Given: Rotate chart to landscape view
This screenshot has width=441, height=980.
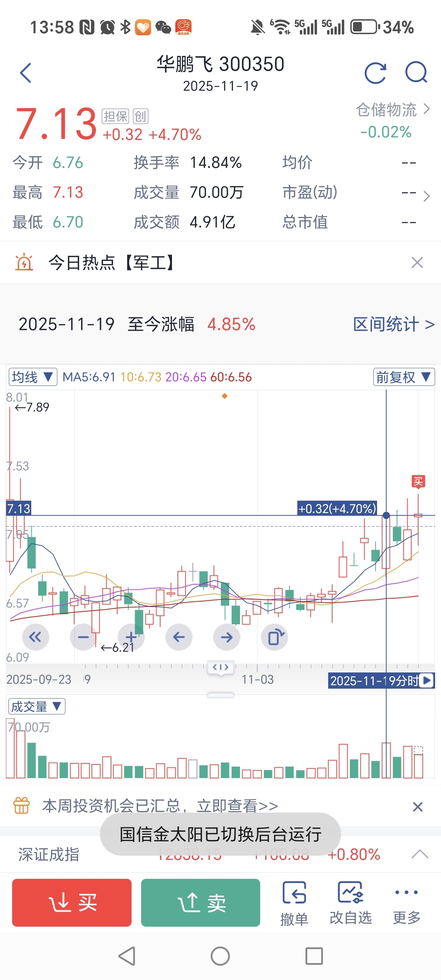Looking at the screenshot, I should click(x=275, y=637).
